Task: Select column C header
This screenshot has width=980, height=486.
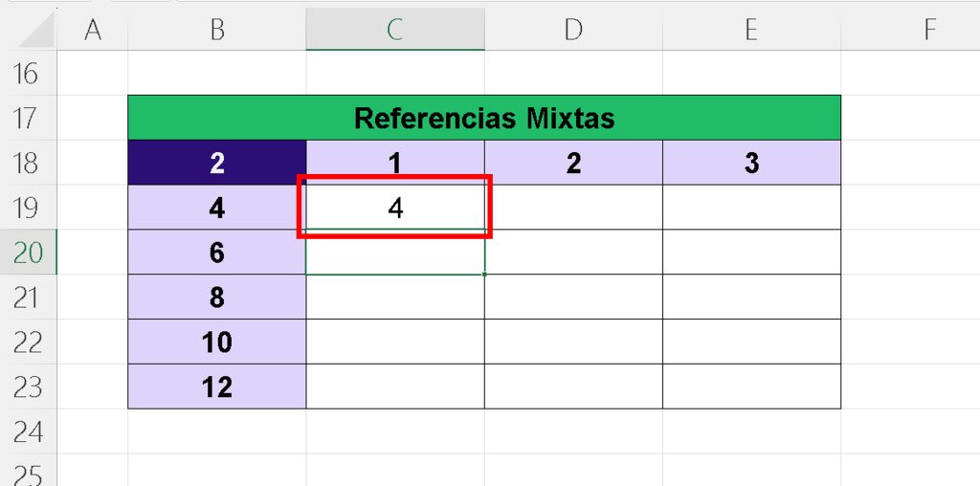Action: [x=395, y=30]
